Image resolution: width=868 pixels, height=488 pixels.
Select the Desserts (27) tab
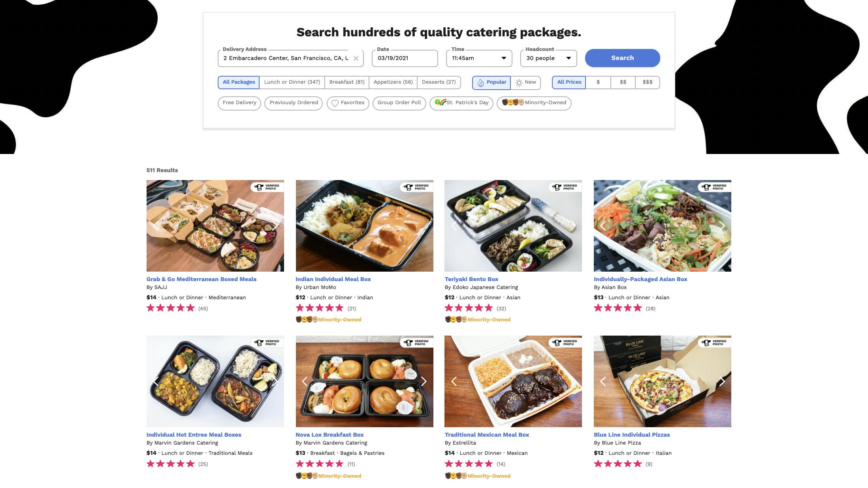pyautogui.click(x=439, y=82)
